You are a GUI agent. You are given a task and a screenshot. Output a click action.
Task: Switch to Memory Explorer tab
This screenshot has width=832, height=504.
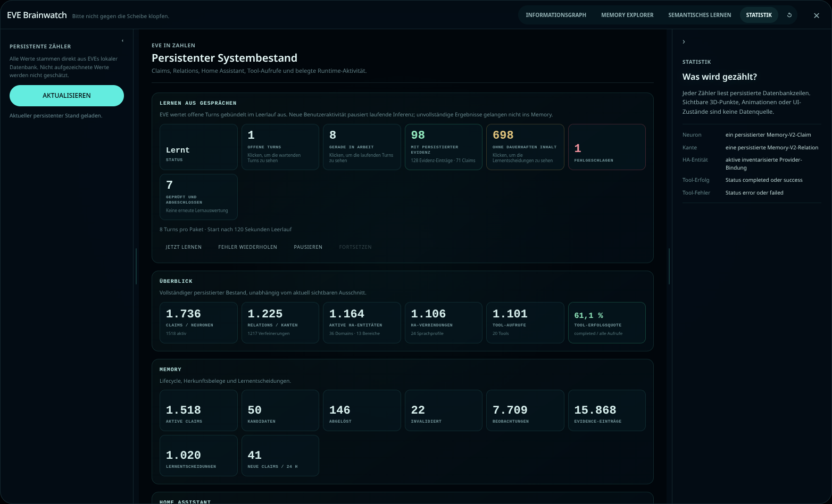pos(627,15)
